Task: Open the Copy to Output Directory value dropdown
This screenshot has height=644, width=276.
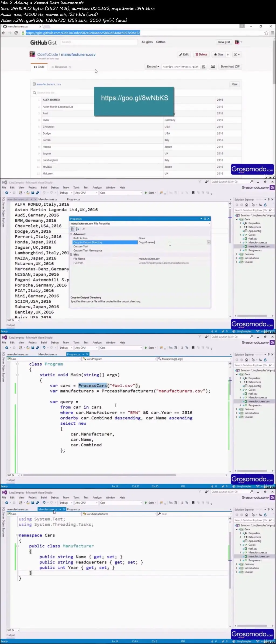Action: coord(209,242)
